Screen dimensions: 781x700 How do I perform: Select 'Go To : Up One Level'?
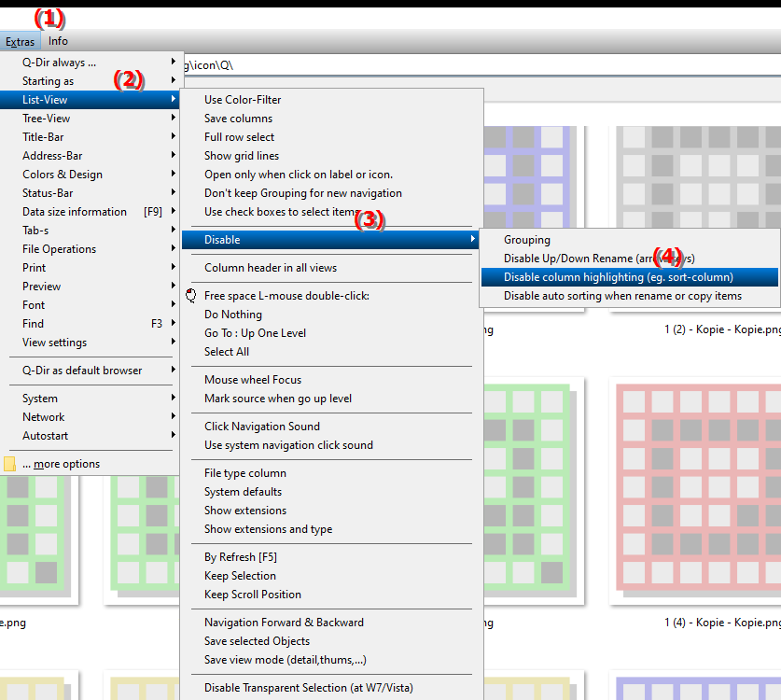click(x=332, y=333)
